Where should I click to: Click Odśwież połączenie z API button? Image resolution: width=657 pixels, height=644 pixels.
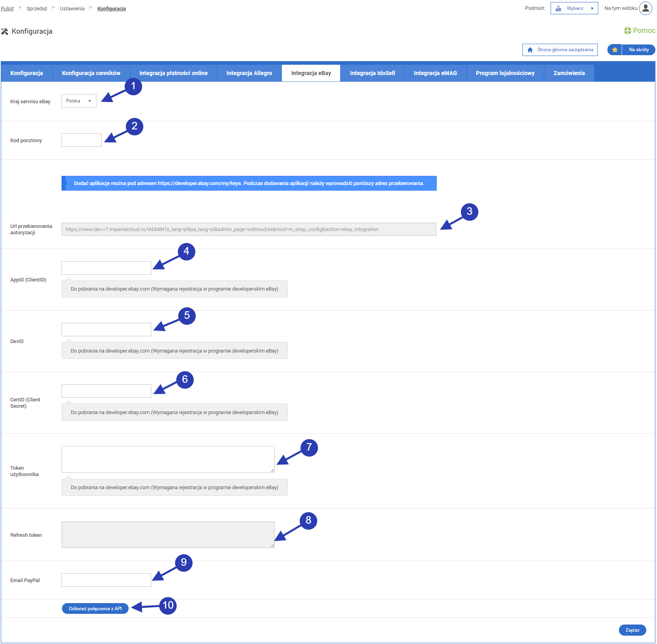pyautogui.click(x=95, y=609)
